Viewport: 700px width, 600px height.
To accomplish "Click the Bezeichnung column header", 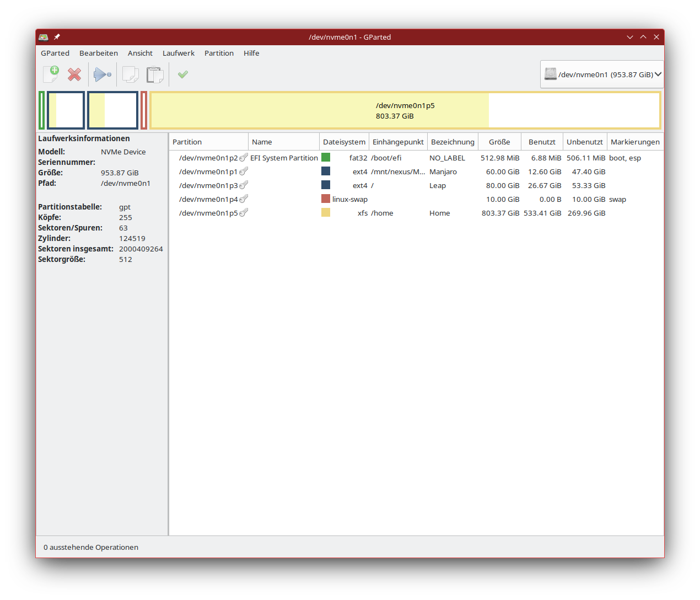I will (x=453, y=142).
